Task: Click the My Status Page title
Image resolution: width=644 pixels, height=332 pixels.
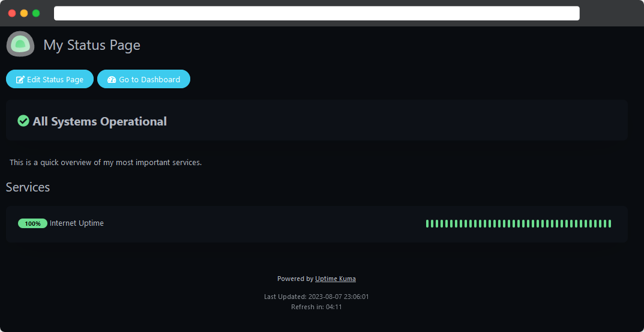Action: (92, 45)
